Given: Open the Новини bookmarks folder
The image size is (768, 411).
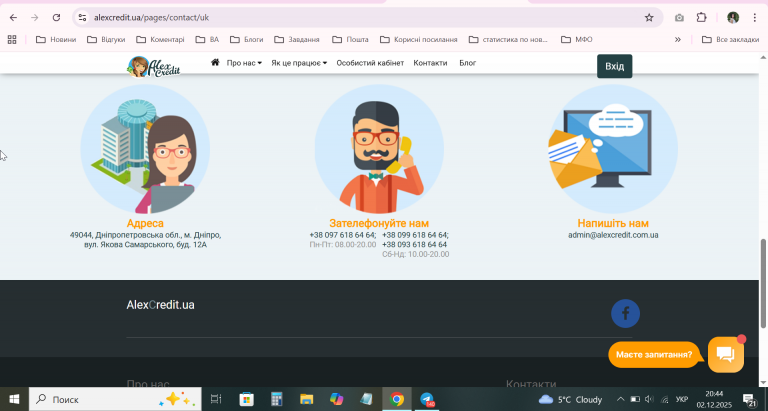Looking at the screenshot, I should coord(56,40).
